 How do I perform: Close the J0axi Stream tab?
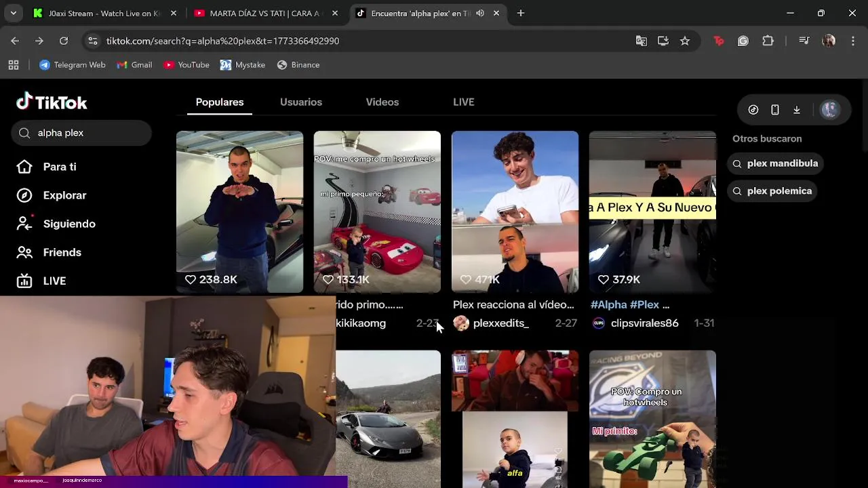coord(174,13)
